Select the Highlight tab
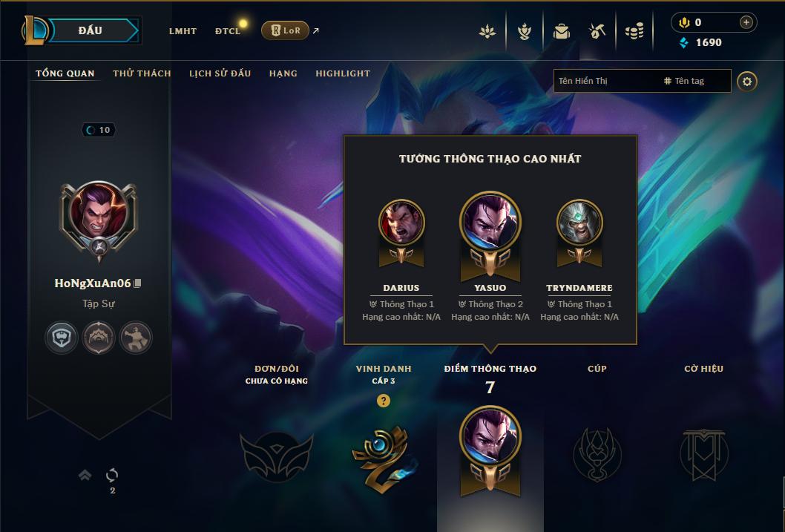Screen dimensions: 785x532 pos(343,73)
